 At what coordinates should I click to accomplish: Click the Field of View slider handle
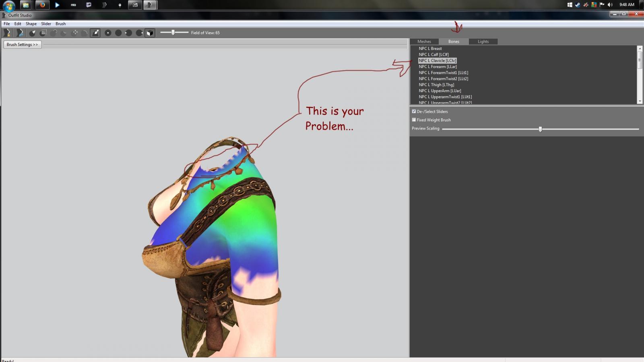(x=173, y=33)
